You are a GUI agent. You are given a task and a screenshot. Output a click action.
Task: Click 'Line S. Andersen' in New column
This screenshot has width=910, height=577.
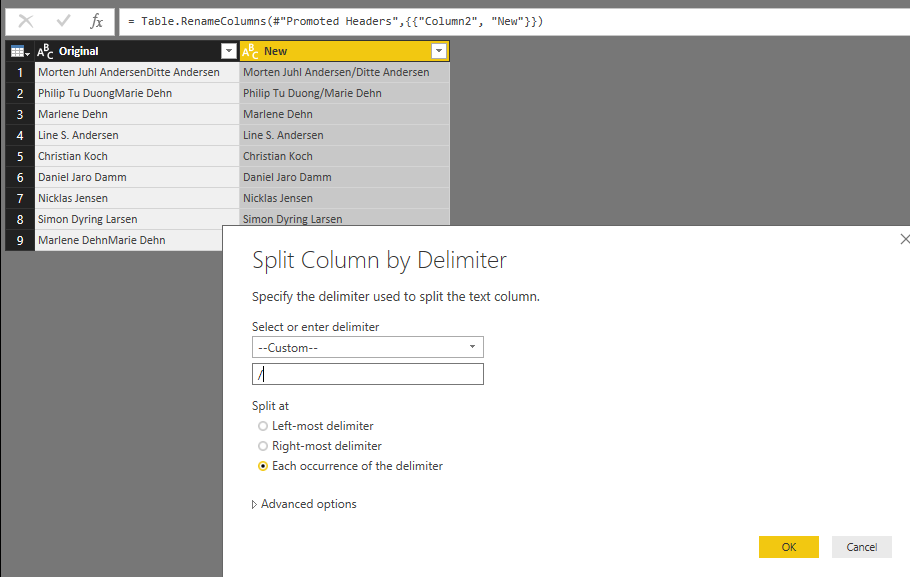[x=344, y=135]
